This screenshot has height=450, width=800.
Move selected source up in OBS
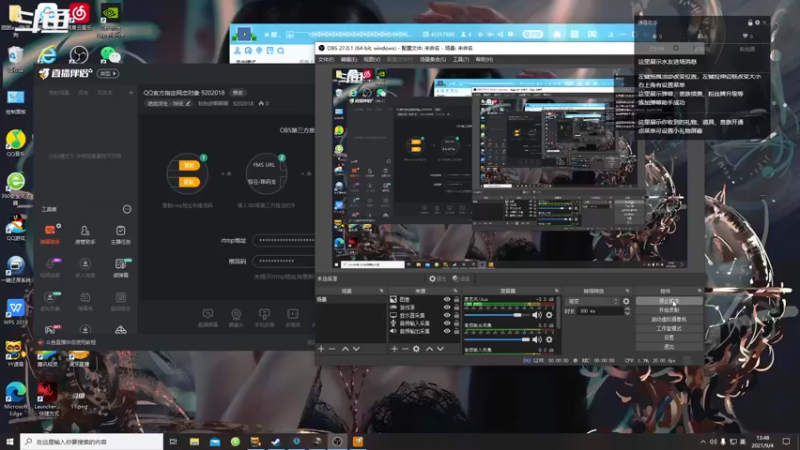[429, 349]
